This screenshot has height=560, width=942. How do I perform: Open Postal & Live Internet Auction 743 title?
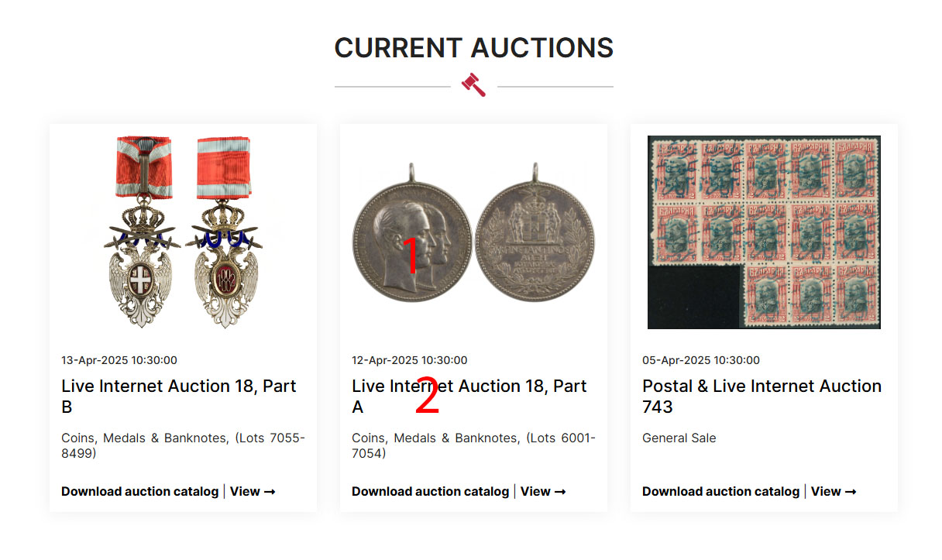point(762,396)
